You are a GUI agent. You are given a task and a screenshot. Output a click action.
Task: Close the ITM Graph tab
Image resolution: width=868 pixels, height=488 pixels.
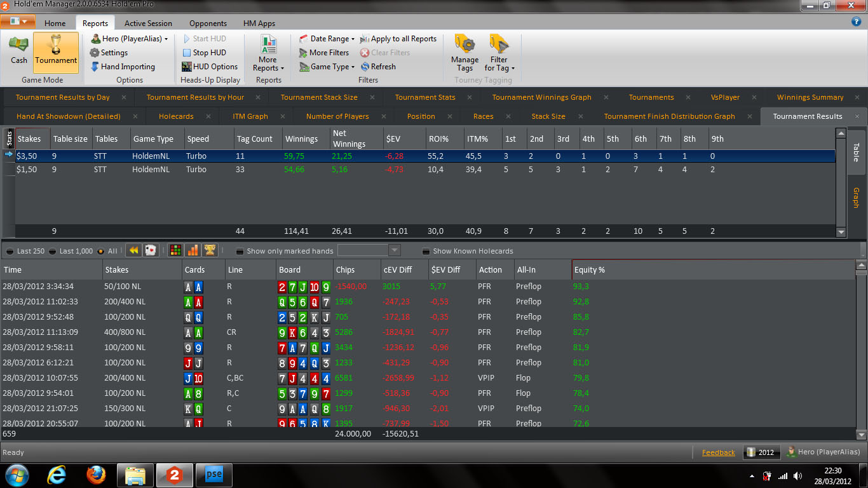click(282, 116)
